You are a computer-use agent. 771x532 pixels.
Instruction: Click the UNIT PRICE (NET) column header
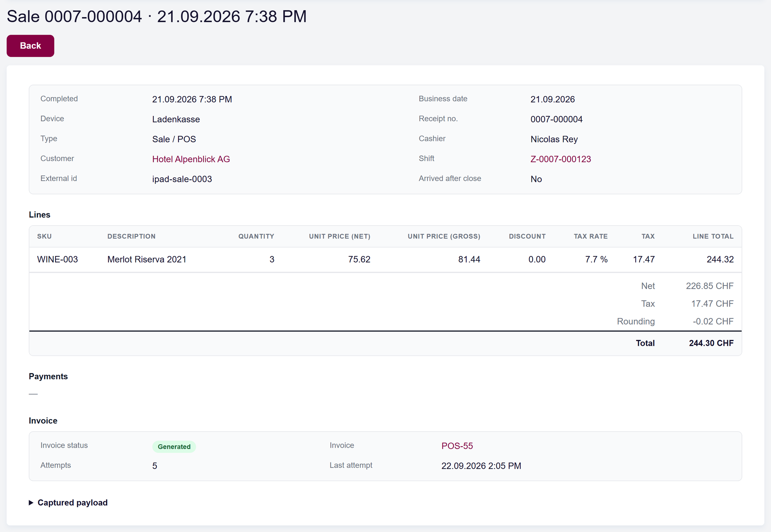click(339, 236)
